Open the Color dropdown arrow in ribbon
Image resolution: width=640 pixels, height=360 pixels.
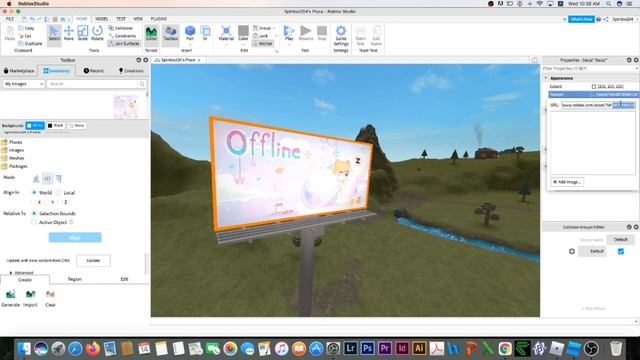coord(243,44)
